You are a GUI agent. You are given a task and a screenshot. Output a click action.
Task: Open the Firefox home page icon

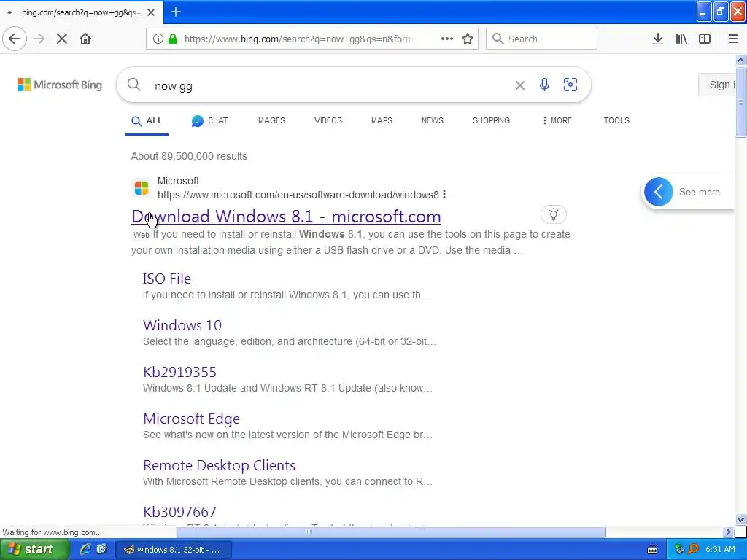point(85,39)
